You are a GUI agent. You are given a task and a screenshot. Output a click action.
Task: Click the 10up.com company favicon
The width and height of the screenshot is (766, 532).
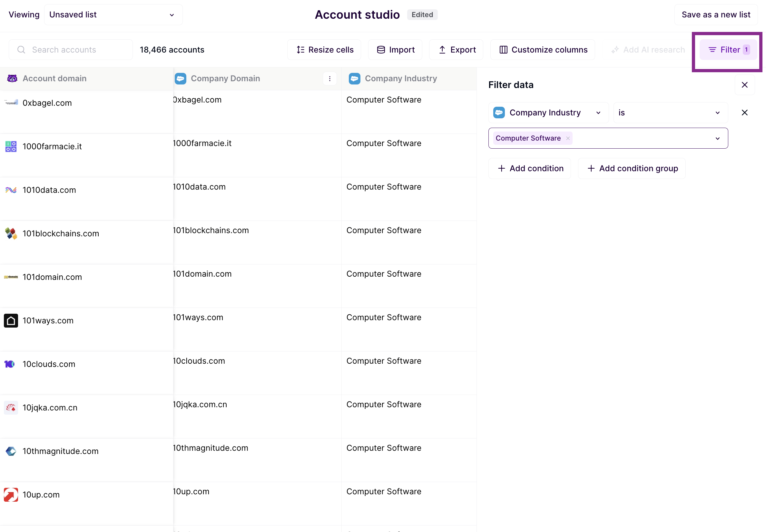tap(10, 494)
